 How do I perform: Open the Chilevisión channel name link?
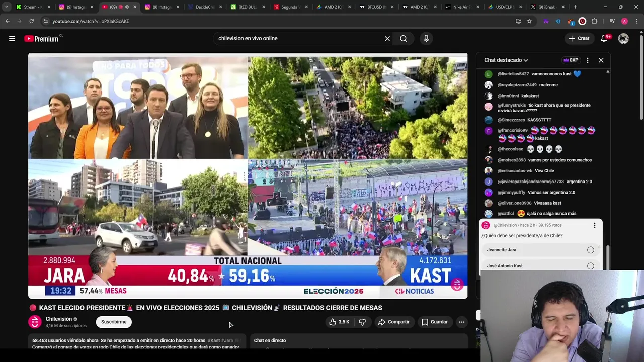(x=59, y=319)
